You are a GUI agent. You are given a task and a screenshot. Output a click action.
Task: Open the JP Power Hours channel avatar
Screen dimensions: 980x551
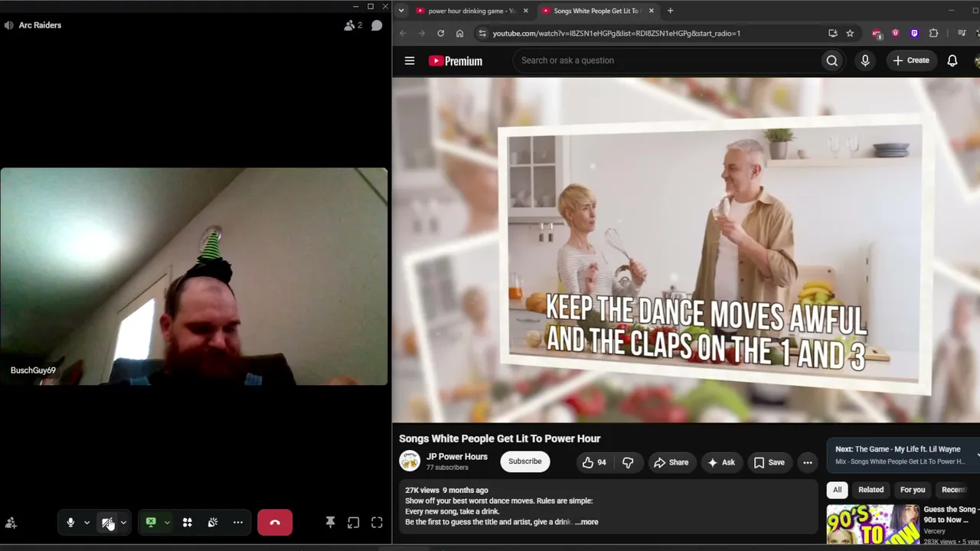point(410,461)
